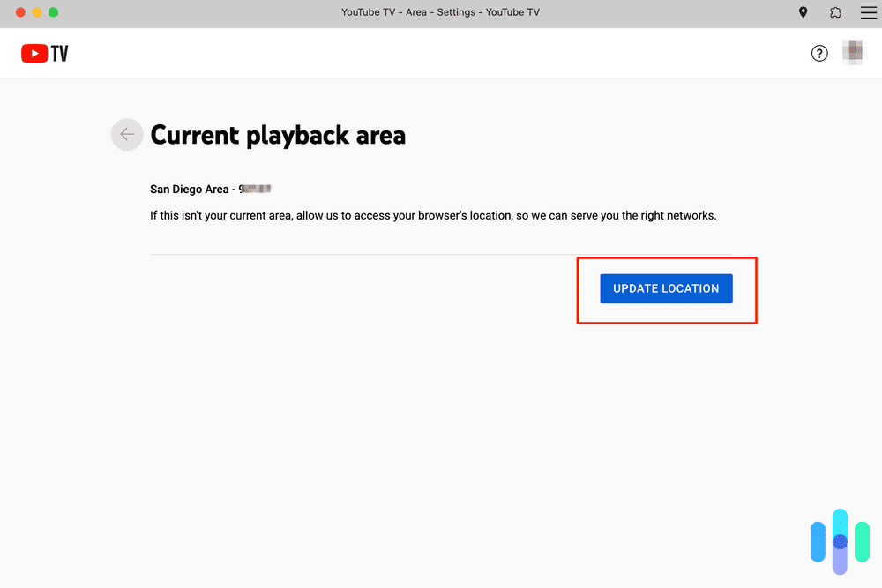
Task: Click the YouTube TV play button logo
Action: tap(34, 53)
